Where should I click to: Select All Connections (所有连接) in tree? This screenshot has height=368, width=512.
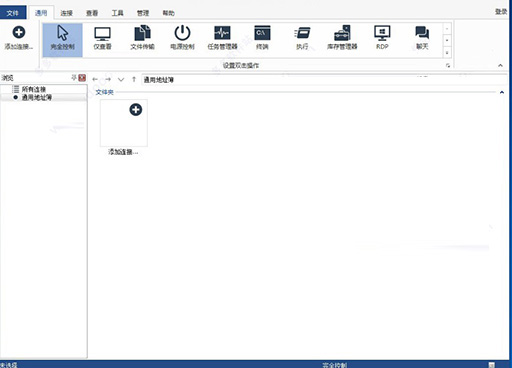click(34, 89)
